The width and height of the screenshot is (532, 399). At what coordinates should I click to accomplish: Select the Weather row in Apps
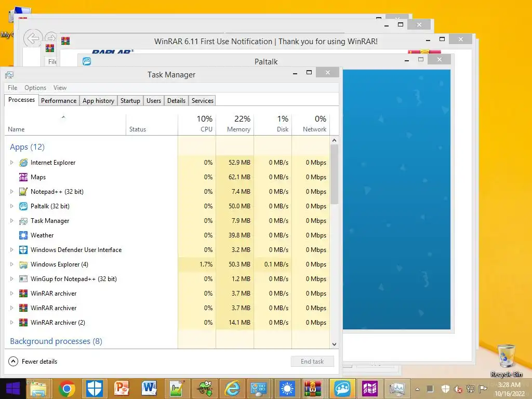[167, 235]
